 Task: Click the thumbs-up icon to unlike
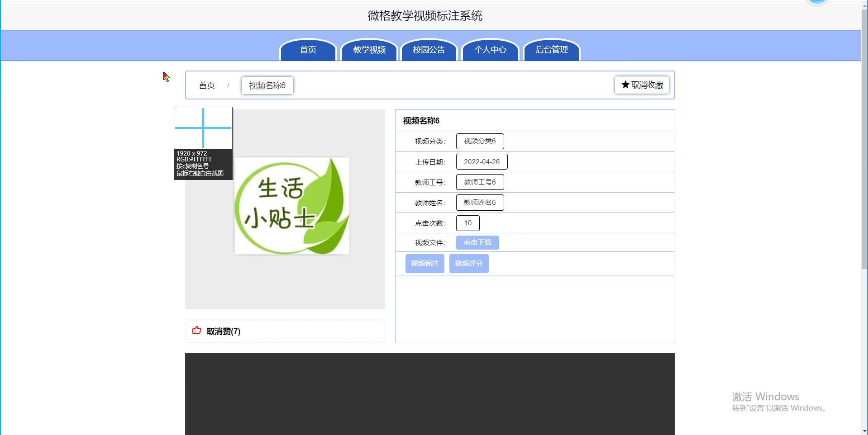pyautogui.click(x=196, y=331)
